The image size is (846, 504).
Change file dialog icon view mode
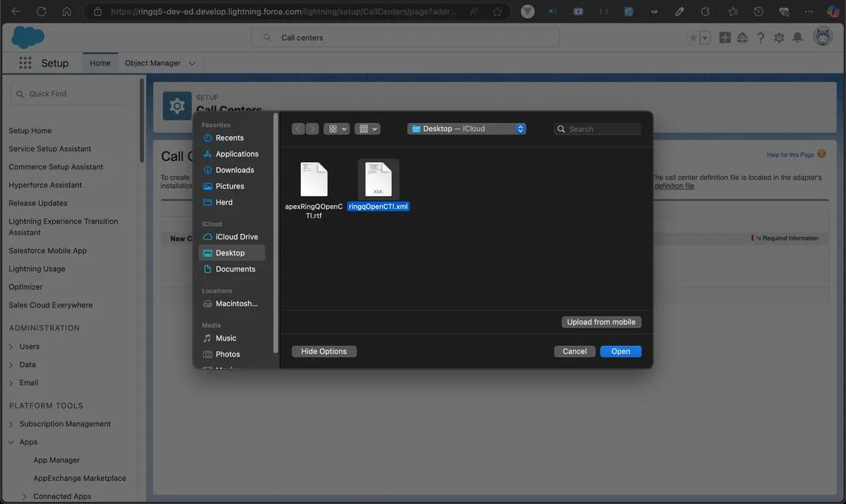tap(336, 129)
